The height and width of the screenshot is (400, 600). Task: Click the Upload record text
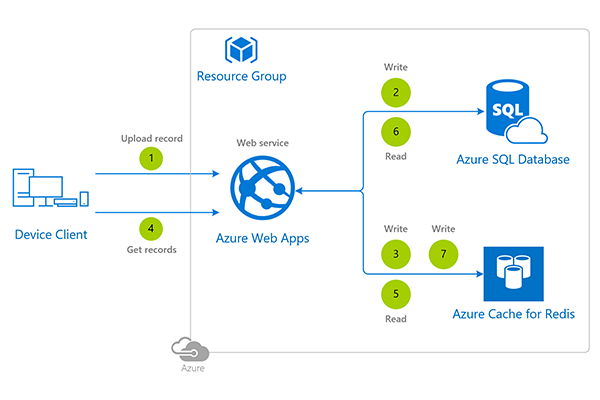(x=152, y=138)
